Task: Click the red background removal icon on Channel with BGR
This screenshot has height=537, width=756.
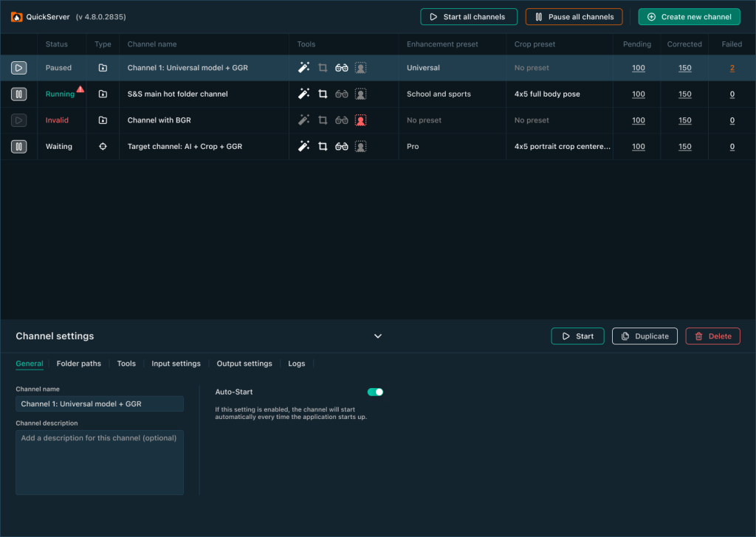Action: click(360, 119)
